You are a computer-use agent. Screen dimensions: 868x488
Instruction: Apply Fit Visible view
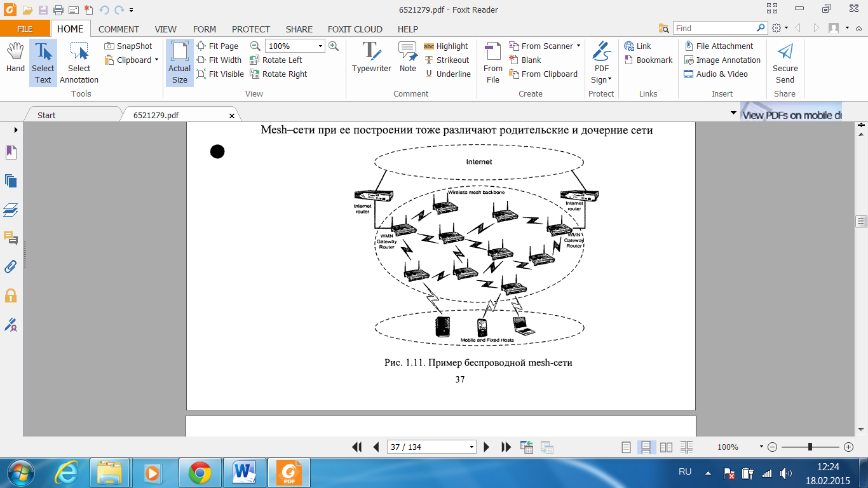[220, 74]
